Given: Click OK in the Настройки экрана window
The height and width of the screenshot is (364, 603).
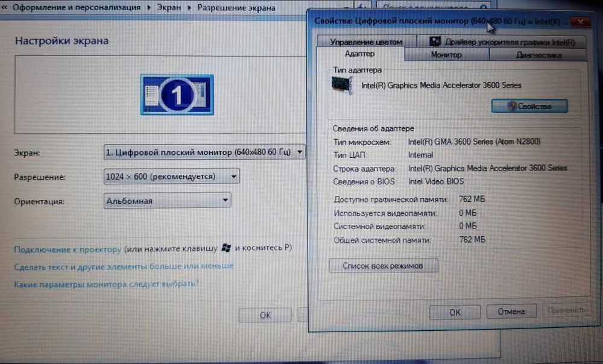Looking at the screenshot, I should point(265,315).
